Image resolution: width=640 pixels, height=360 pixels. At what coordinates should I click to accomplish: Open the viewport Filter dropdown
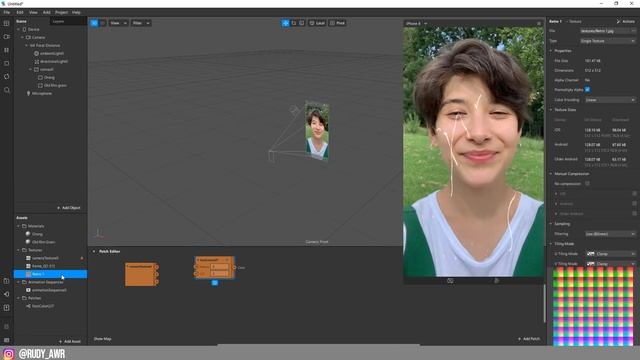tap(141, 23)
